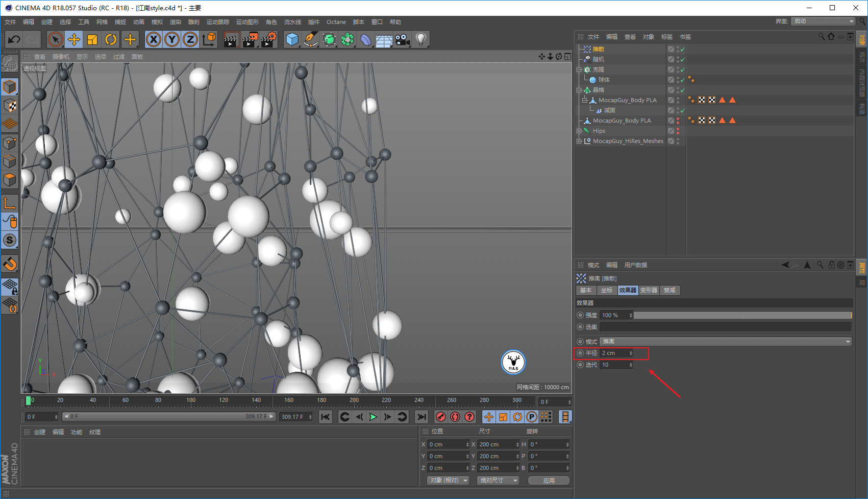Open the Octane menu
Viewport: 868px width, 499px height.
tap(336, 22)
